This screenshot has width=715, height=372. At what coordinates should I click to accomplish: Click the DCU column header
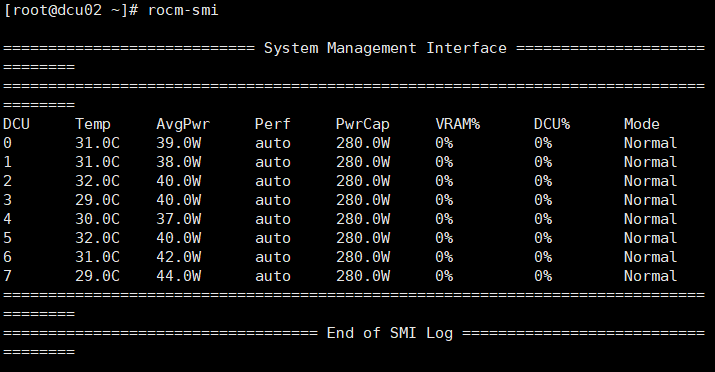point(16,124)
